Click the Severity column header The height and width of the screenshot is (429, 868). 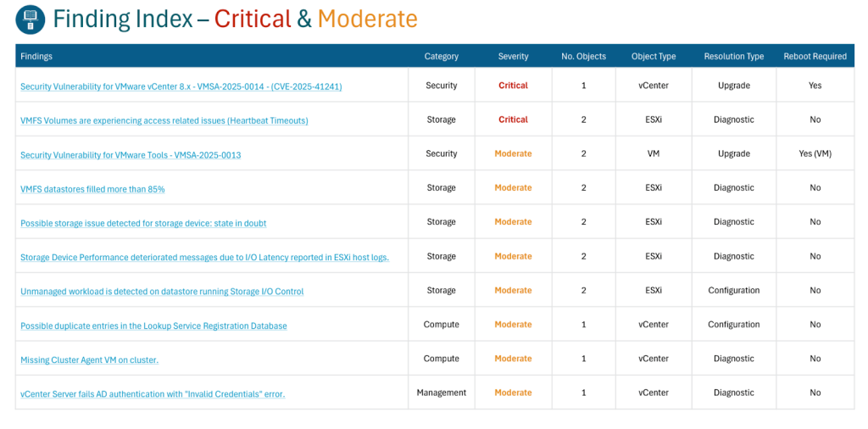click(x=513, y=57)
